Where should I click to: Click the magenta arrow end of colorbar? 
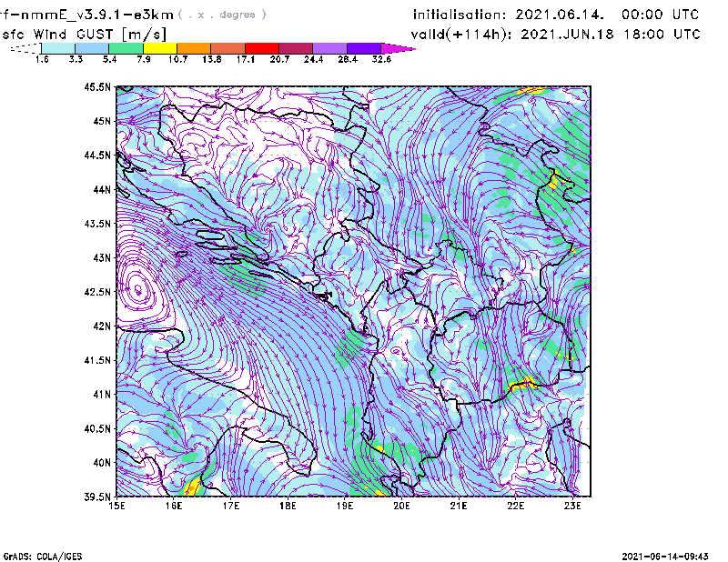398,48
